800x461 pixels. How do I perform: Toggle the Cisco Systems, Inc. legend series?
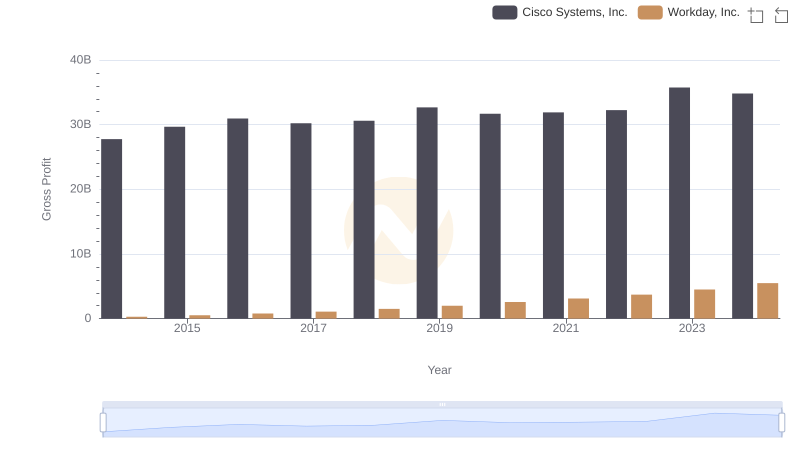pos(560,12)
